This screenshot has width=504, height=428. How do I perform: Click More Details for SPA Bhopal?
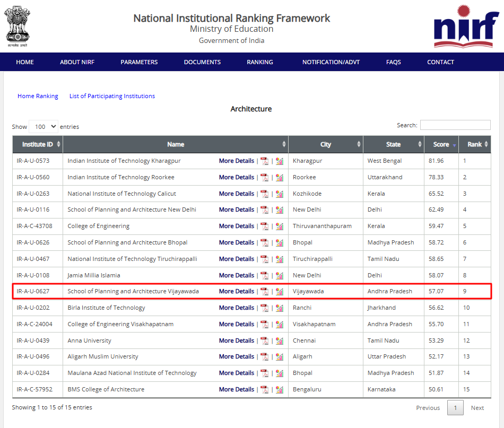coord(237,242)
